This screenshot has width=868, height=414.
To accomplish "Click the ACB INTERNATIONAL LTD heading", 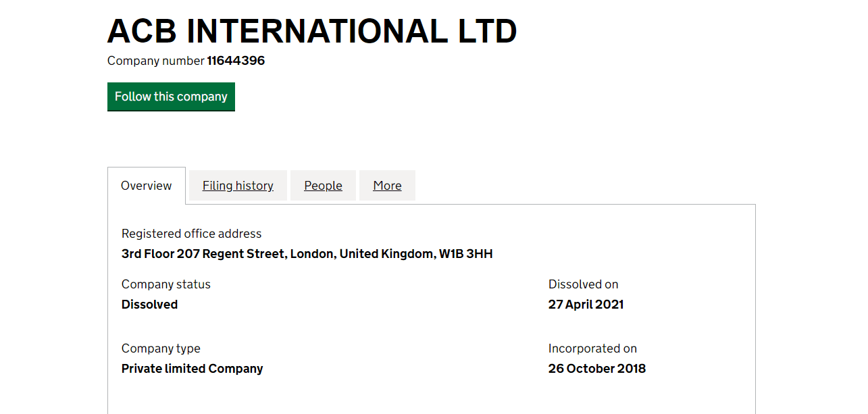I will click(x=312, y=31).
